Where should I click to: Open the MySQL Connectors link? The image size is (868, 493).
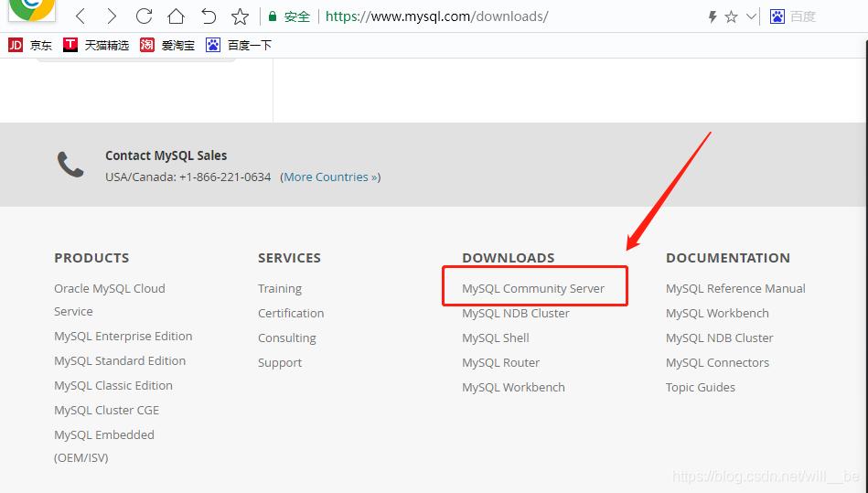(717, 363)
